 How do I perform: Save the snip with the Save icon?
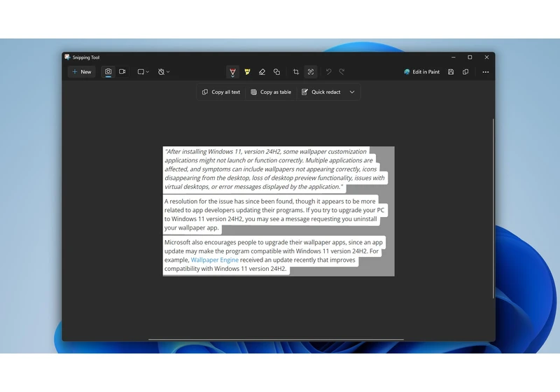(x=451, y=72)
